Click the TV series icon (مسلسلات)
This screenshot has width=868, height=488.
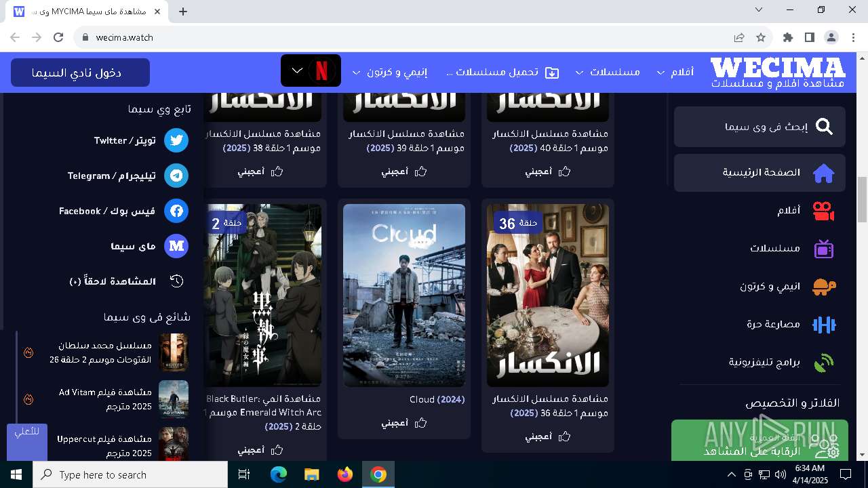pyautogui.click(x=823, y=249)
